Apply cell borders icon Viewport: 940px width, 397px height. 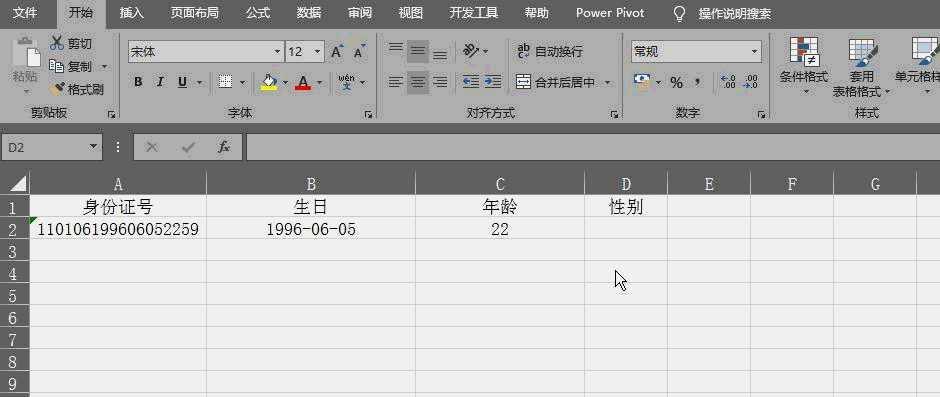[225, 82]
